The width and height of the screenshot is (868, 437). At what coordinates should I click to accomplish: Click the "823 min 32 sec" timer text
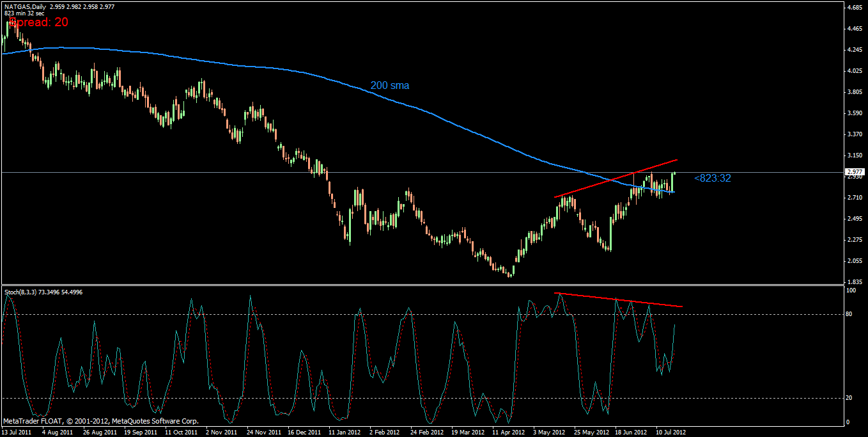(24, 13)
